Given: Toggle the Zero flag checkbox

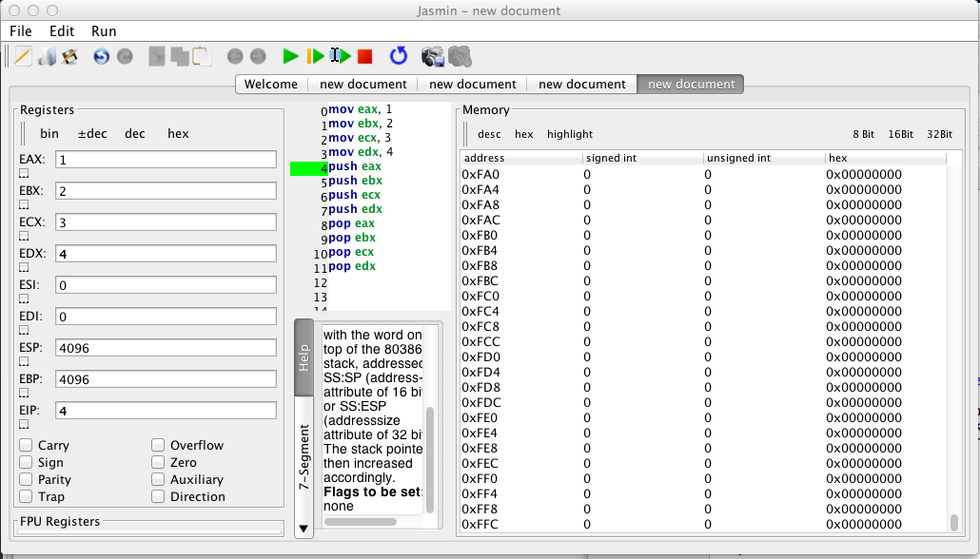Looking at the screenshot, I should [158, 462].
